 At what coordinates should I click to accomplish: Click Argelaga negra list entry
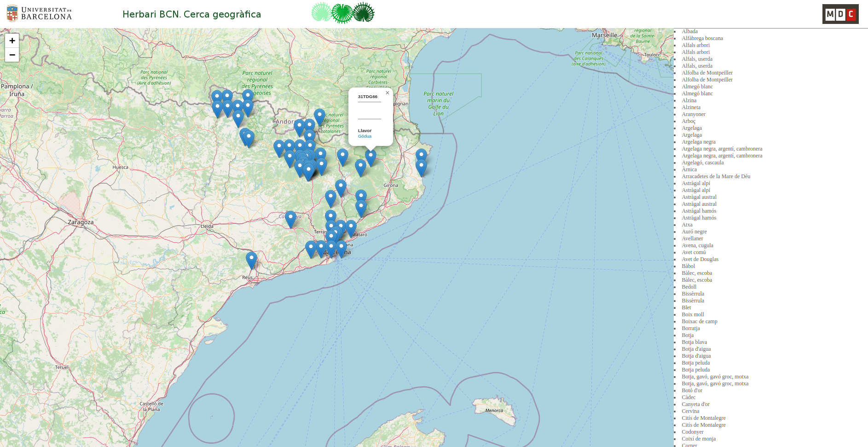[698, 142]
